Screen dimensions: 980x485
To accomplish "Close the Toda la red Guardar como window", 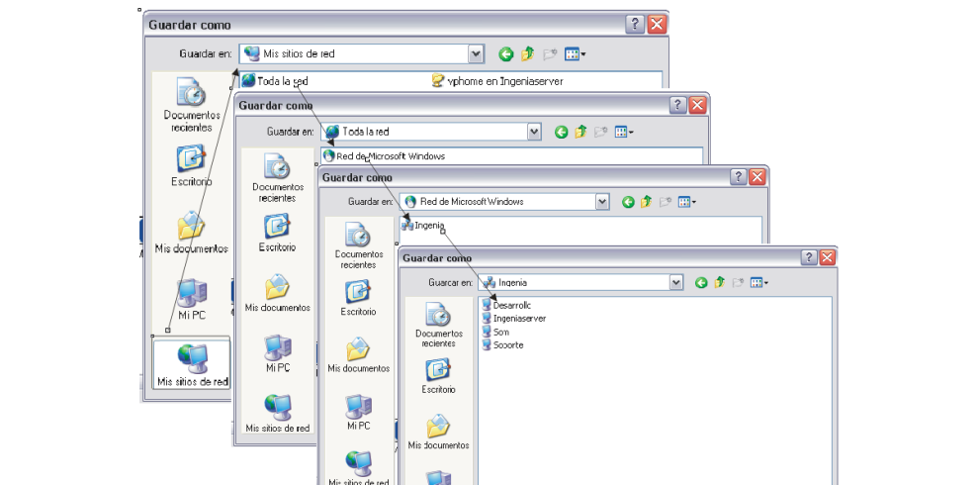I will [x=697, y=105].
